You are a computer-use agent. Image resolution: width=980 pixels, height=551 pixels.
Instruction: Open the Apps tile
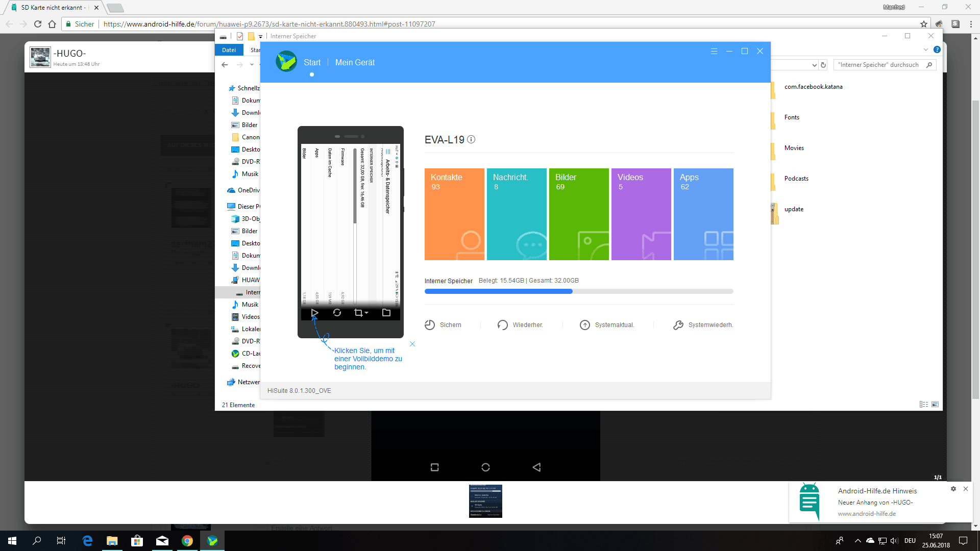click(x=703, y=214)
